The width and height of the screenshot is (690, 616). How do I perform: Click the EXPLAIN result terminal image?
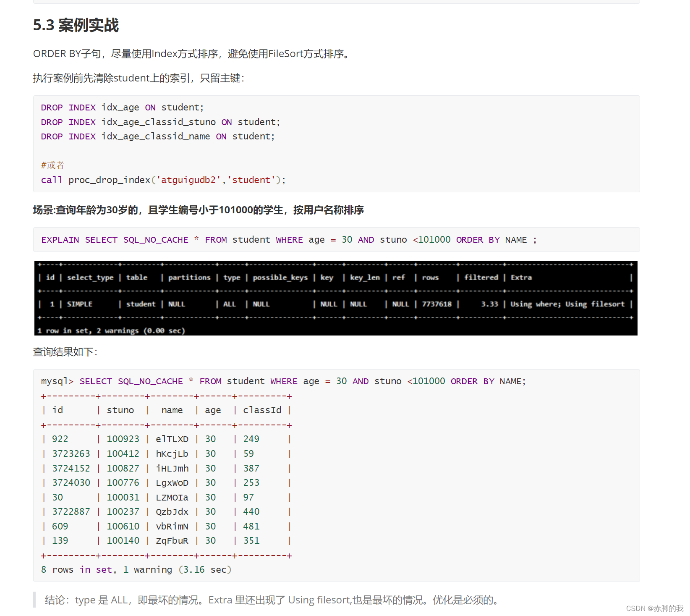pos(336,298)
